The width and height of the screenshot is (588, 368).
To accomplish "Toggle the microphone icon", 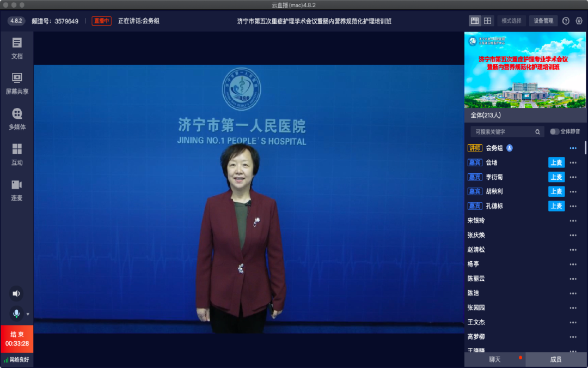I will click(16, 313).
